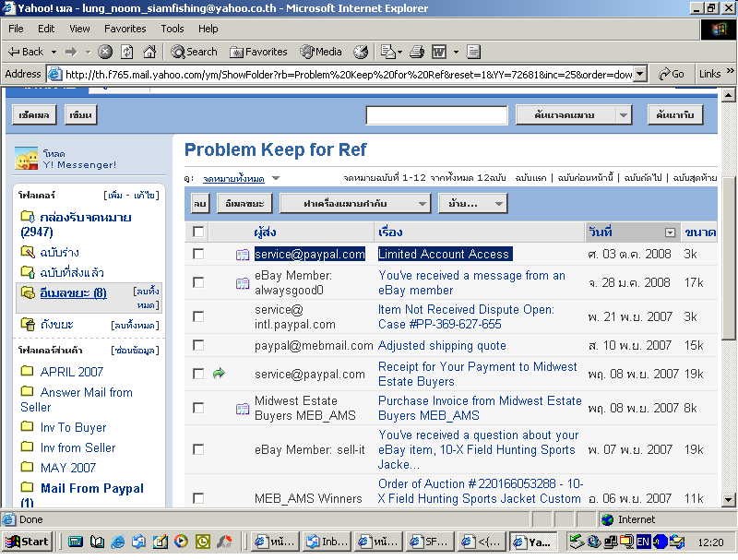Open the Media toolbar button

pyautogui.click(x=321, y=52)
